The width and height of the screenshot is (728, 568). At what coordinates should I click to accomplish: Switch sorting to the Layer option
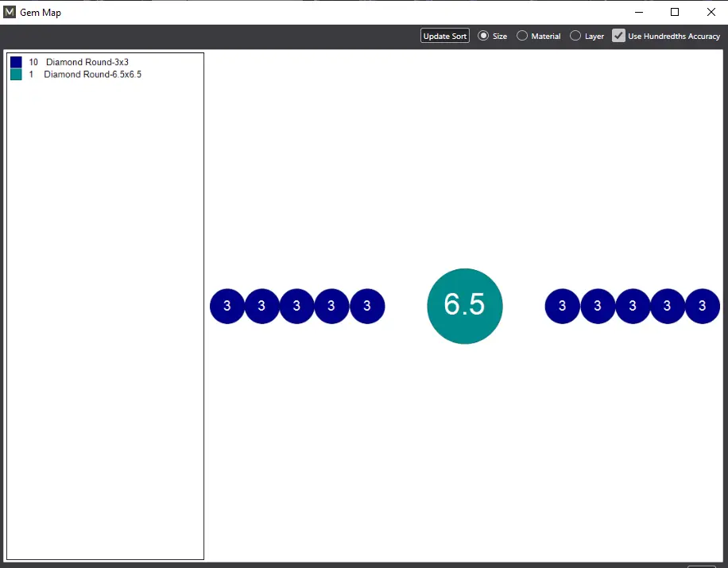click(576, 36)
